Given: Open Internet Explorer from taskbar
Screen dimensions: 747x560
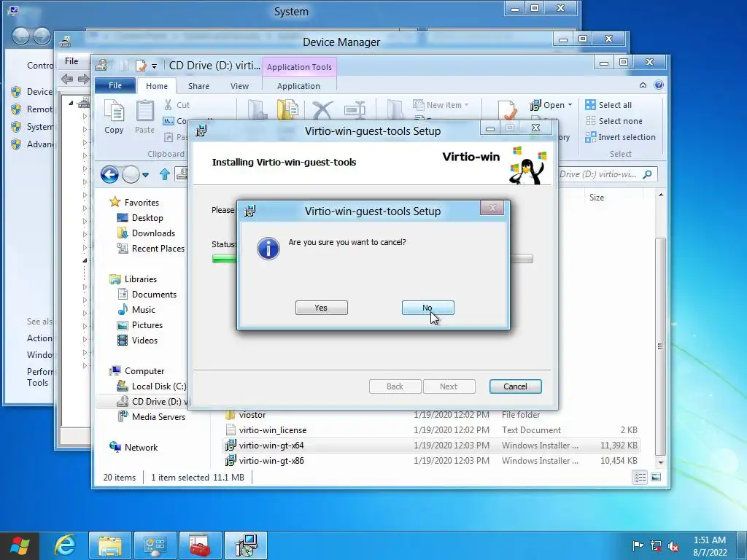Looking at the screenshot, I should (65, 545).
